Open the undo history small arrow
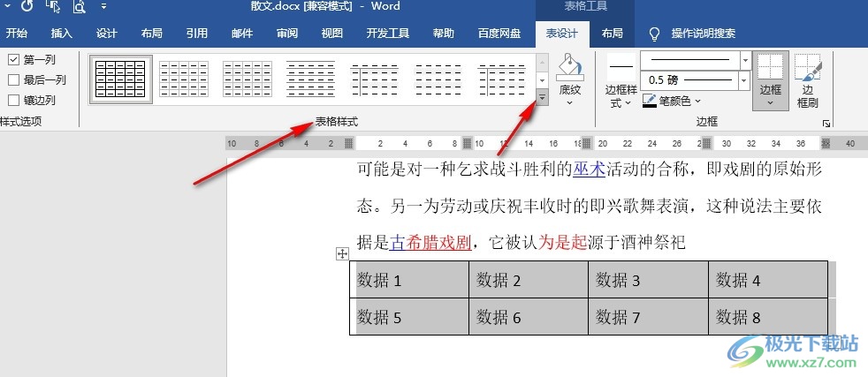Screen dimensions: 868x377 coord(8,6)
